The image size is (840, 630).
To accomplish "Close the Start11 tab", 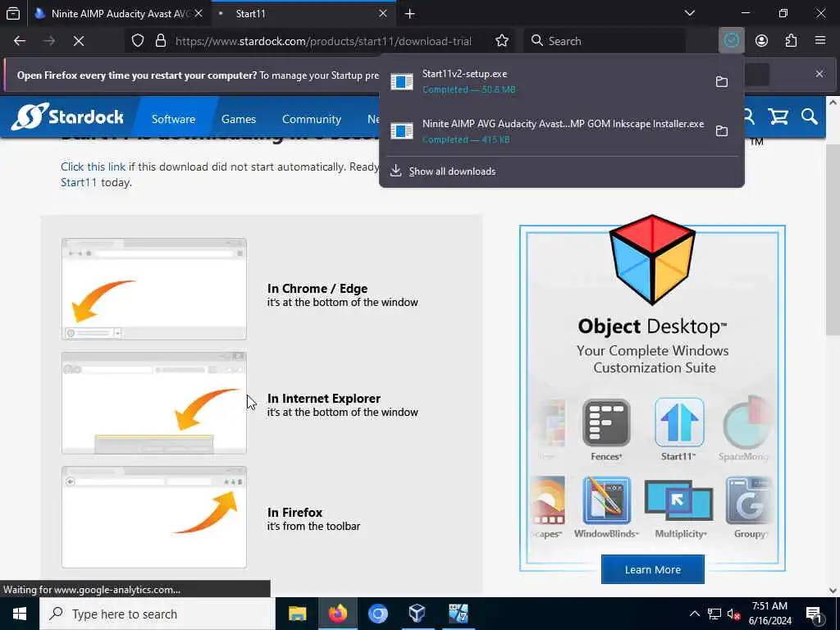I will coord(382,13).
